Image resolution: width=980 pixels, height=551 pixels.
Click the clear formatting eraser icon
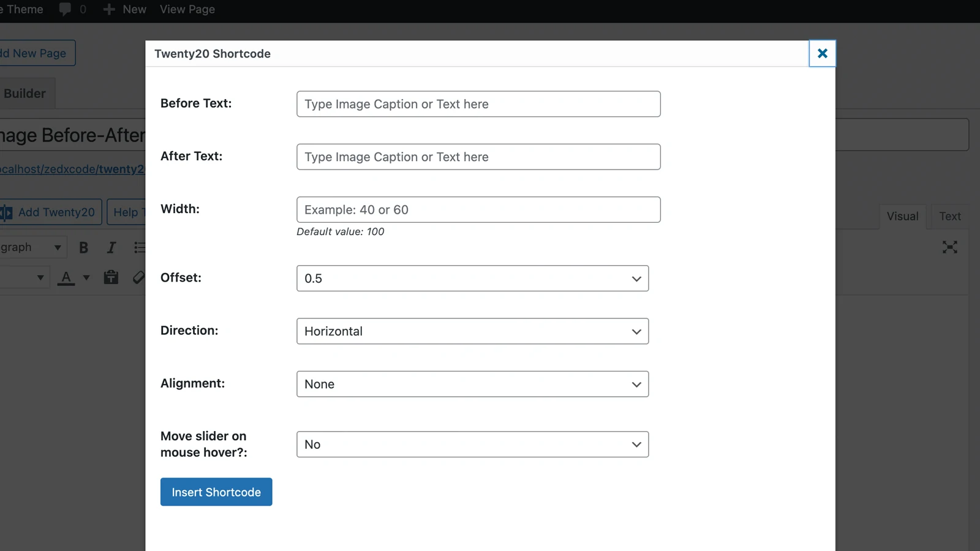coord(139,277)
